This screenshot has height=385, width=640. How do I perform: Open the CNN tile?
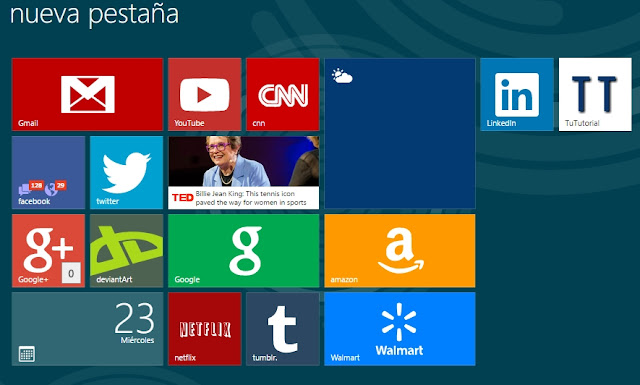click(282, 94)
